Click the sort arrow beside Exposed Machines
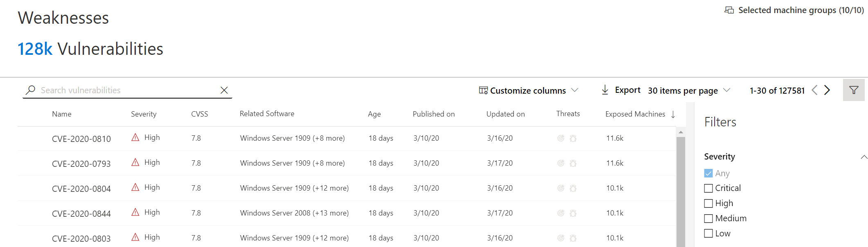This screenshot has height=247, width=868. tap(673, 115)
